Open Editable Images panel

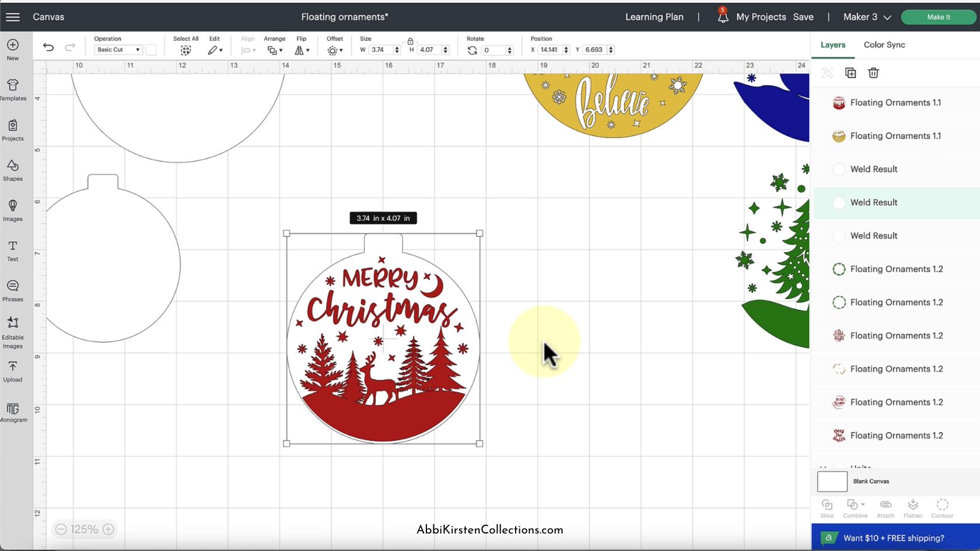click(13, 333)
